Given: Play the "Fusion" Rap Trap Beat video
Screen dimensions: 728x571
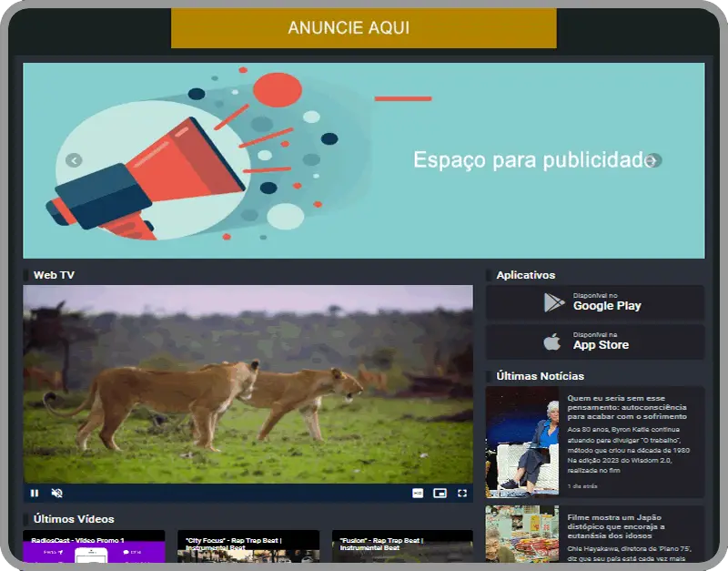Looking at the screenshot, I should pyautogui.click(x=402, y=547).
